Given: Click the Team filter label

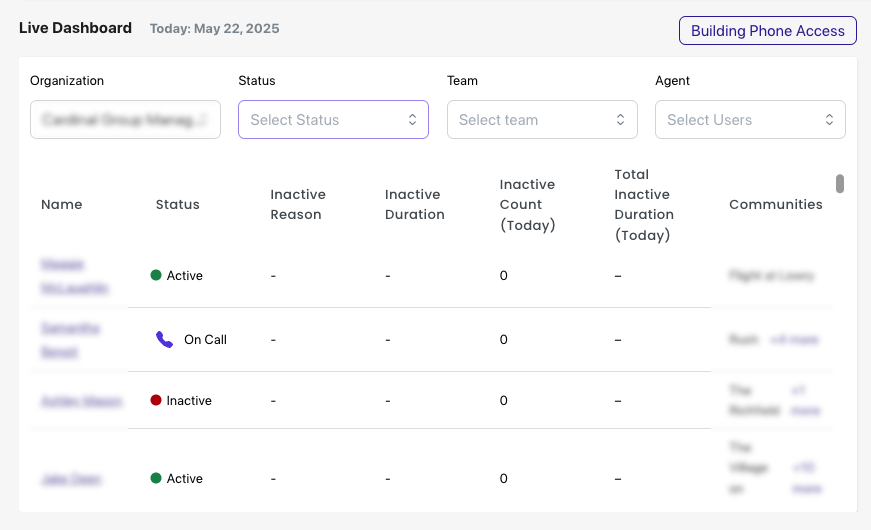Looking at the screenshot, I should pyautogui.click(x=462, y=81).
